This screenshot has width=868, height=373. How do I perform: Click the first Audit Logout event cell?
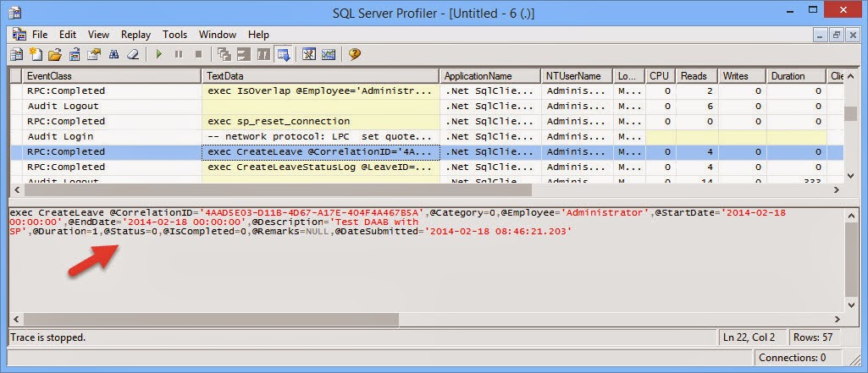point(113,106)
